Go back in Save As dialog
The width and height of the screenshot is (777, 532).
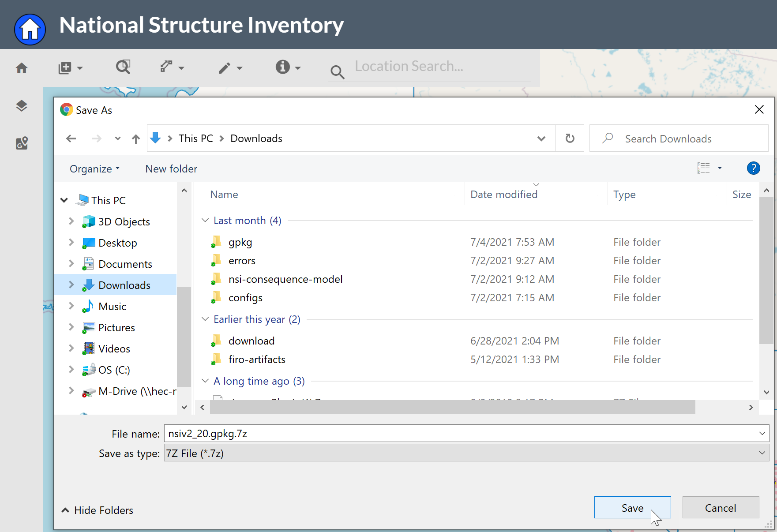(x=71, y=139)
